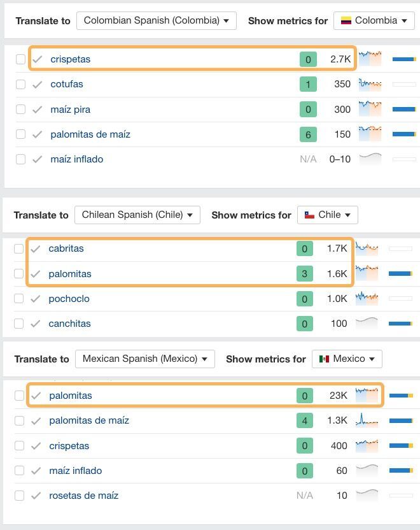Screen dimensions: 420x530
Task: Open the Chilean Spanish translate dropdown
Action: click(x=137, y=215)
